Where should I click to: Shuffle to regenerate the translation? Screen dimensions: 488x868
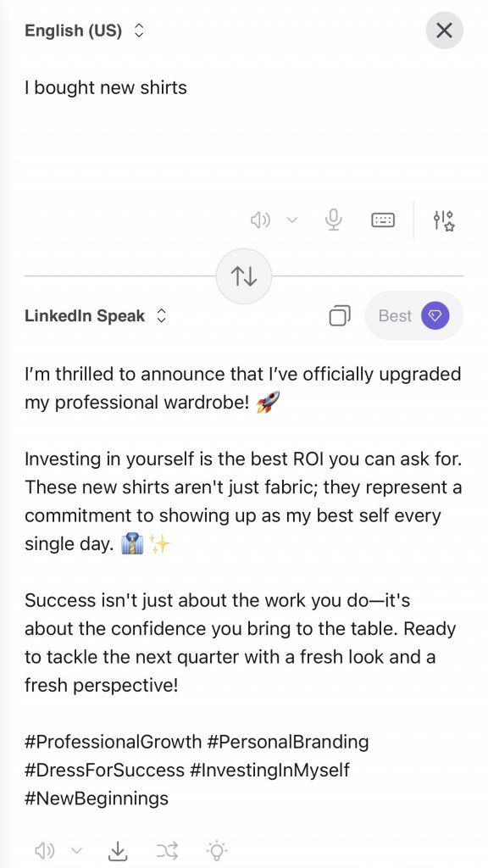pos(168,850)
